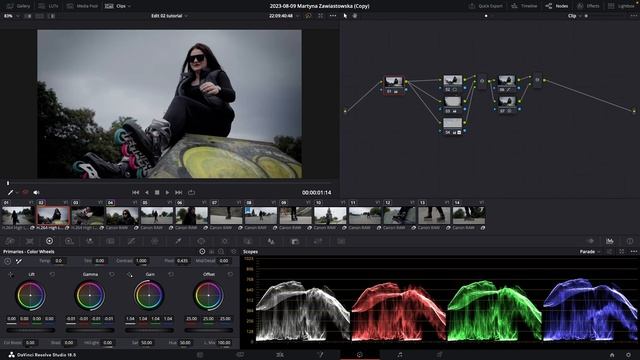
Task: Click the 00:00:01:14 viewer timecode
Action: [x=317, y=192]
